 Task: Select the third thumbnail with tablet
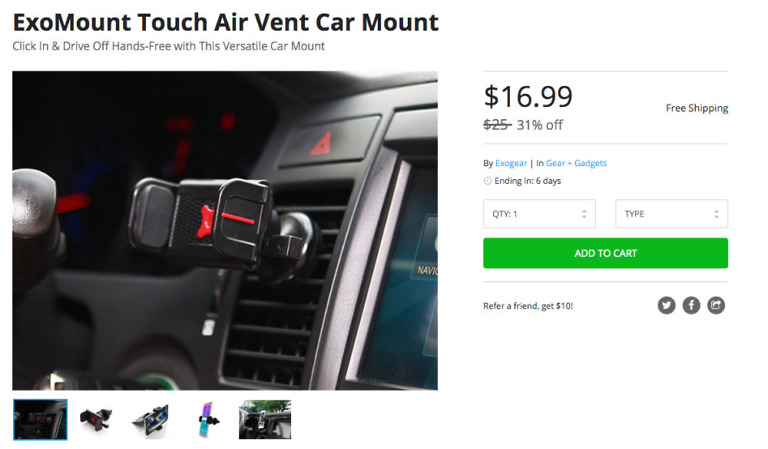click(x=152, y=420)
